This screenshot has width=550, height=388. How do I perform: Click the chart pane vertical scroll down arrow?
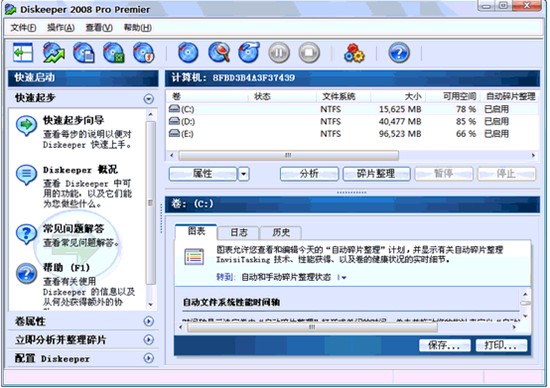[x=525, y=316]
